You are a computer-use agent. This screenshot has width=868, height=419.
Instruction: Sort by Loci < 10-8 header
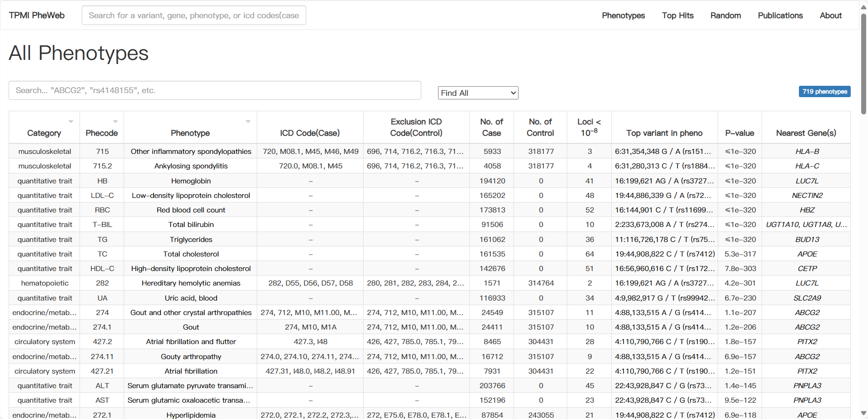[589, 128]
